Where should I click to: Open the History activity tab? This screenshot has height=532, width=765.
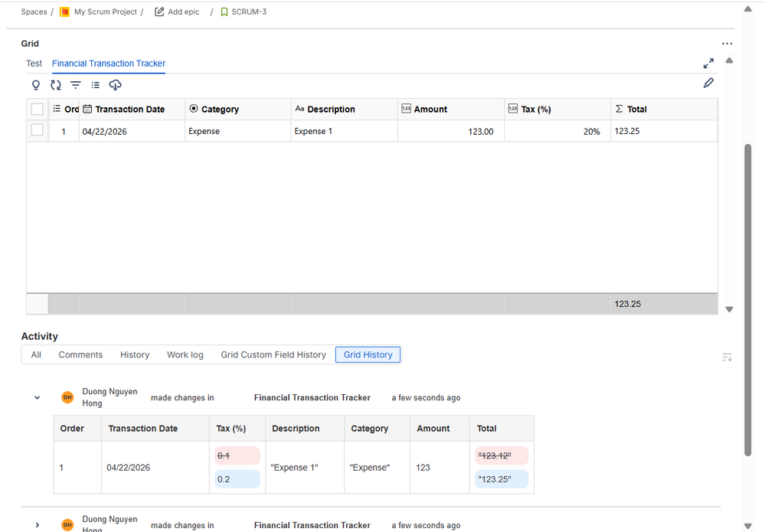[x=135, y=354]
